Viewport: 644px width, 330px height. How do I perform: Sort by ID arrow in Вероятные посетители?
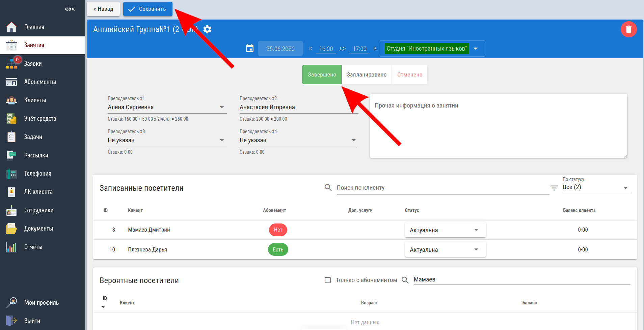point(103,307)
